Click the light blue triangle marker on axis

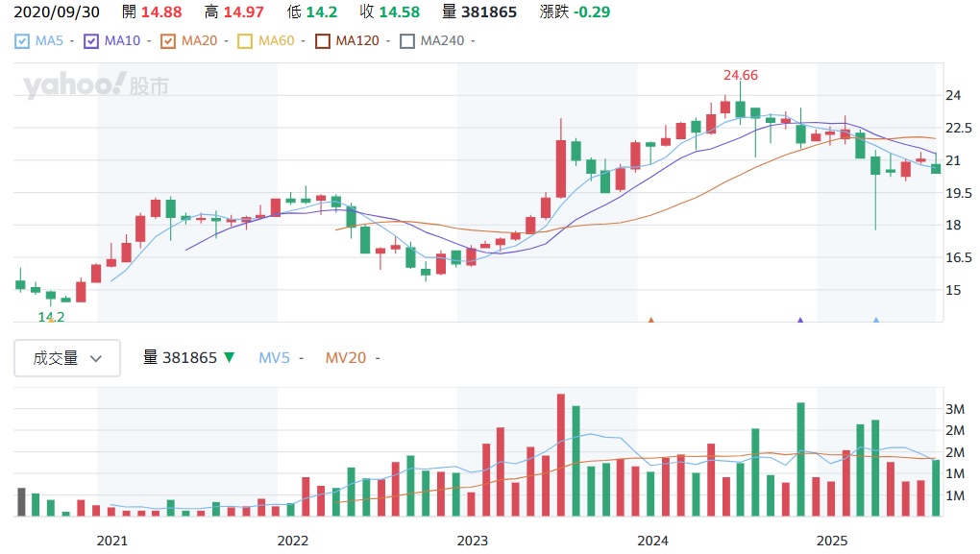[x=875, y=320]
